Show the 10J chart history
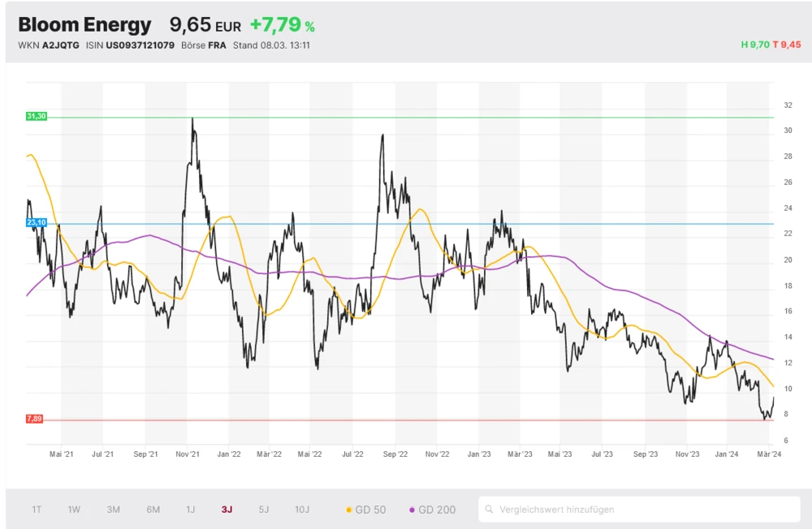Image resolution: width=812 pixels, height=529 pixels. point(302,510)
